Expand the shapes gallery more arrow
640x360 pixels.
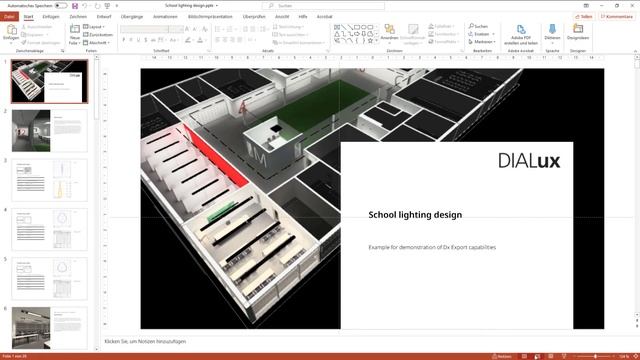pos(376,41)
